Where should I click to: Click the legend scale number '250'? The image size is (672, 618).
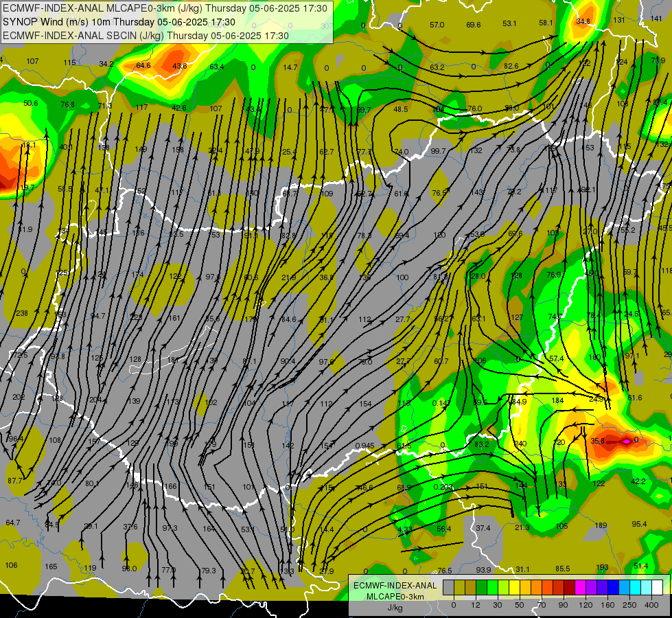pyautogui.click(x=629, y=605)
